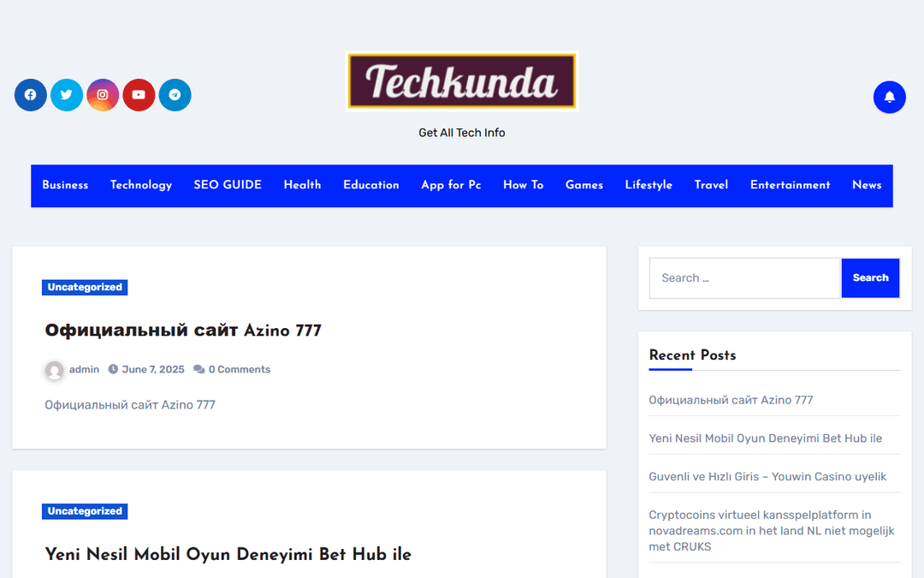The image size is (924, 578).
Task: Open the Business menu item
Action: click(x=65, y=185)
